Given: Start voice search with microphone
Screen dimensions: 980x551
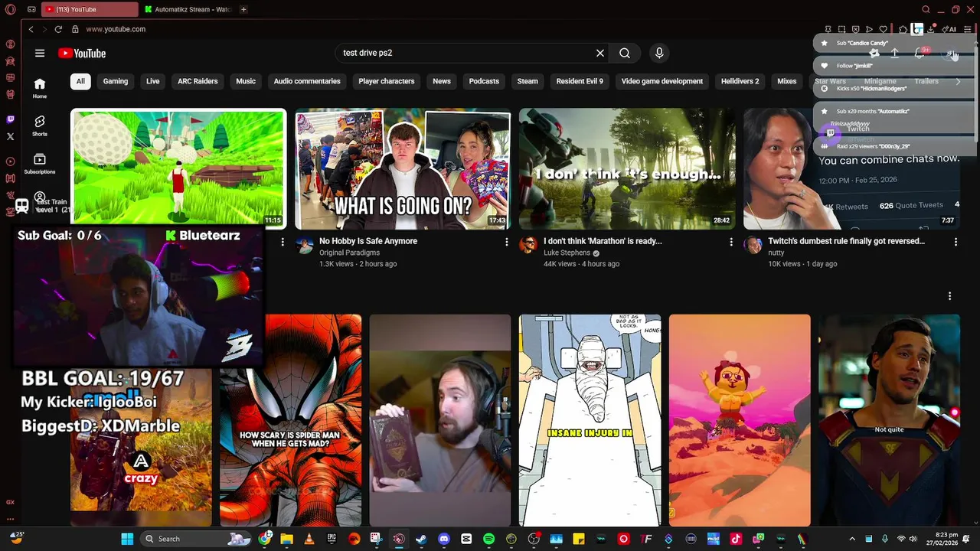Looking at the screenshot, I should point(659,53).
